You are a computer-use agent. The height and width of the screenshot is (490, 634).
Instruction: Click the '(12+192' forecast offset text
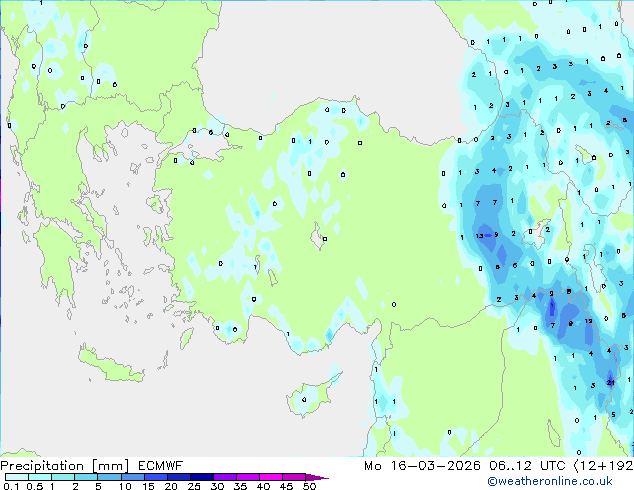(x=603, y=466)
